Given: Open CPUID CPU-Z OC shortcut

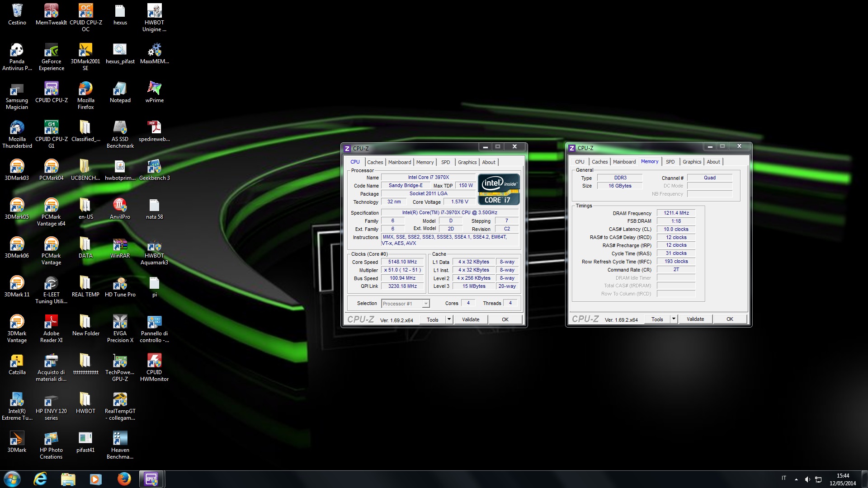Looking at the screenshot, I should click(x=85, y=18).
